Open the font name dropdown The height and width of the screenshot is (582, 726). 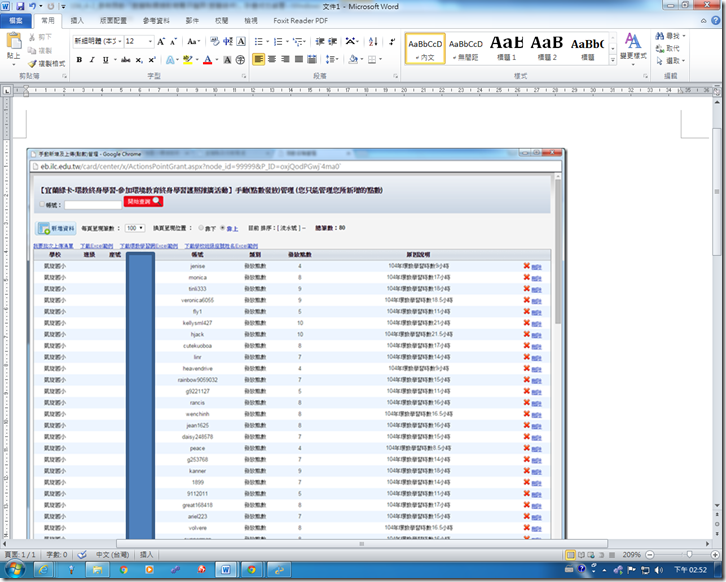pyautogui.click(x=118, y=42)
